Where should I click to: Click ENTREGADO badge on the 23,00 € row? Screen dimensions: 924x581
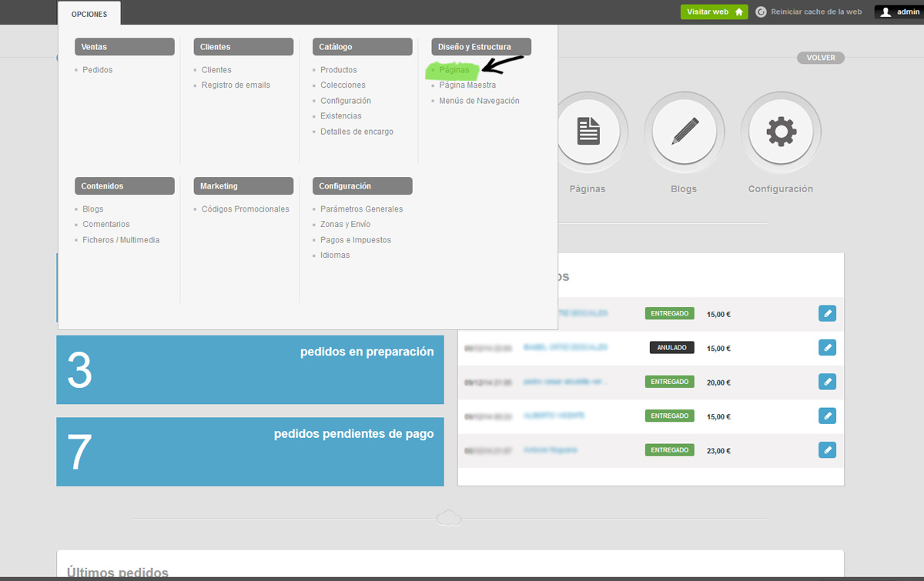coord(670,449)
